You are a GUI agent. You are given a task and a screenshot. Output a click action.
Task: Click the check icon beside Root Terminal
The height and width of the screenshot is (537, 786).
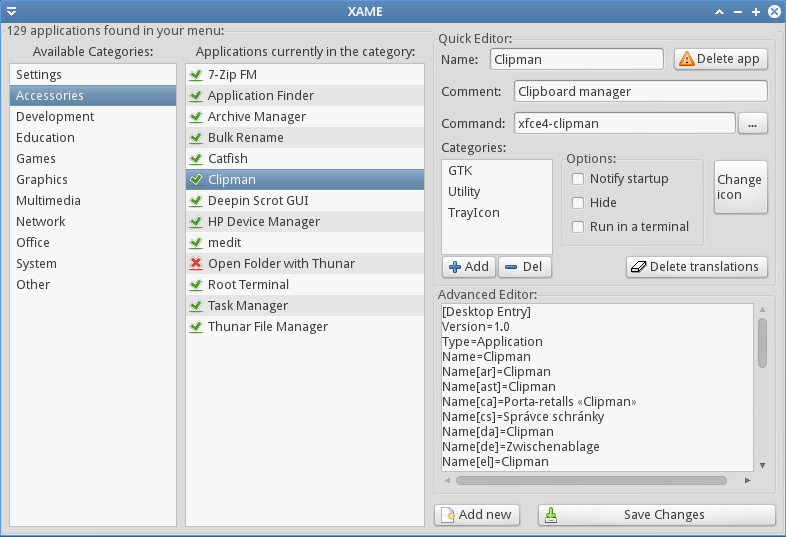(196, 285)
